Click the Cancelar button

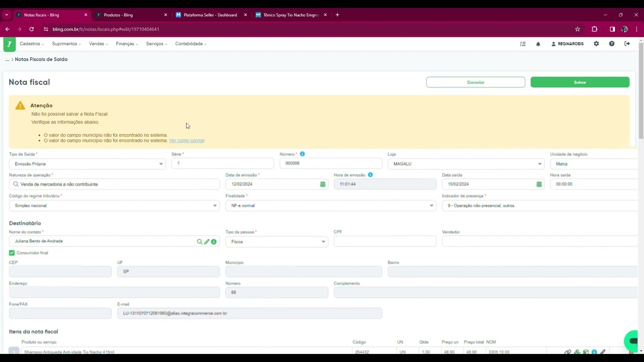click(475, 82)
